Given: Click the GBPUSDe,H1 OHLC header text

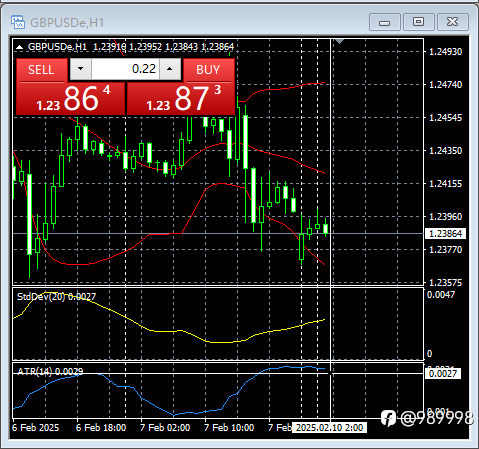Looking at the screenshot, I should [131, 47].
